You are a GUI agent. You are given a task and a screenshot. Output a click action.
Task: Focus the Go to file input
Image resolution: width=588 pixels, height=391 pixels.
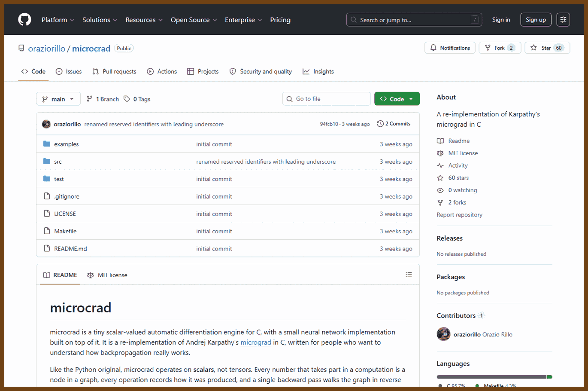[x=327, y=99]
